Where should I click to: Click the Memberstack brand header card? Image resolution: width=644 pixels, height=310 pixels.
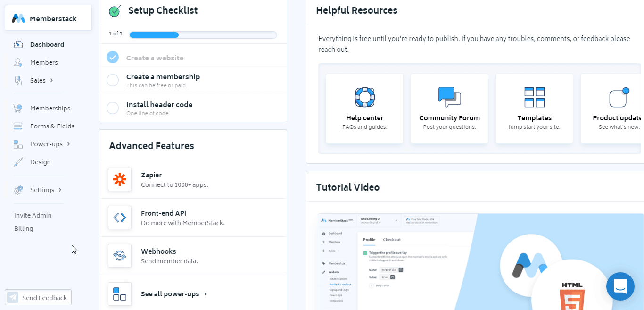(48, 18)
